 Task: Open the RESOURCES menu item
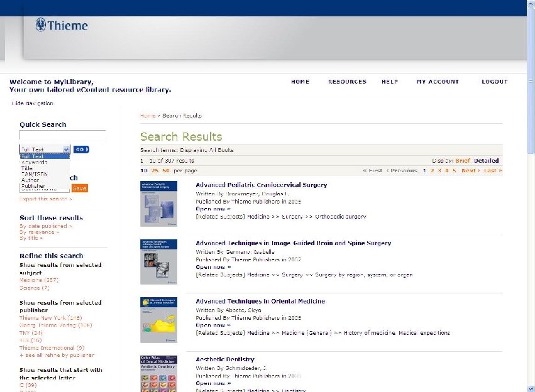click(x=347, y=82)
